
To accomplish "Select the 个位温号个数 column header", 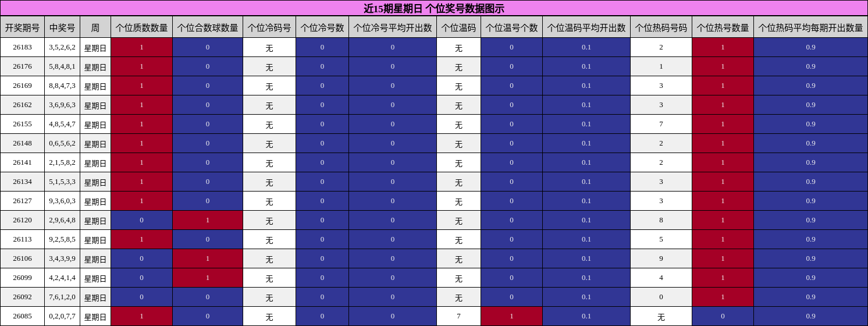I will tap(511, 27).
